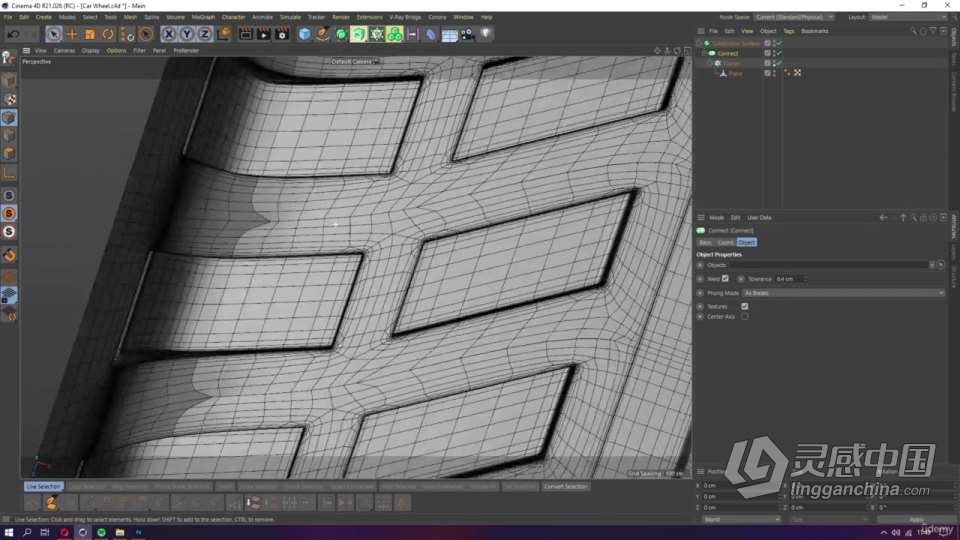Screen dimensions: 960x540
Task: Click the Live Selection button
Action: coord(43,486)
